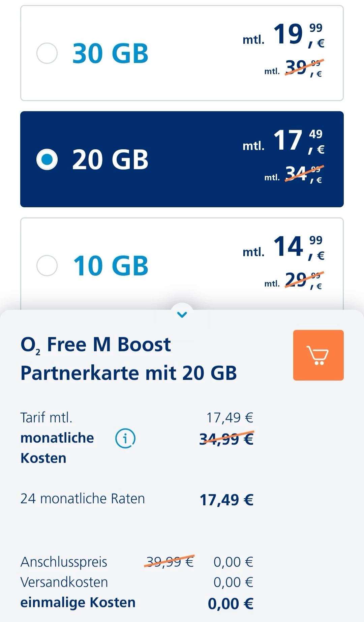Screen dimensions: 364x622
Task: Tap the Versandkosten label
Action: point(64,582)
